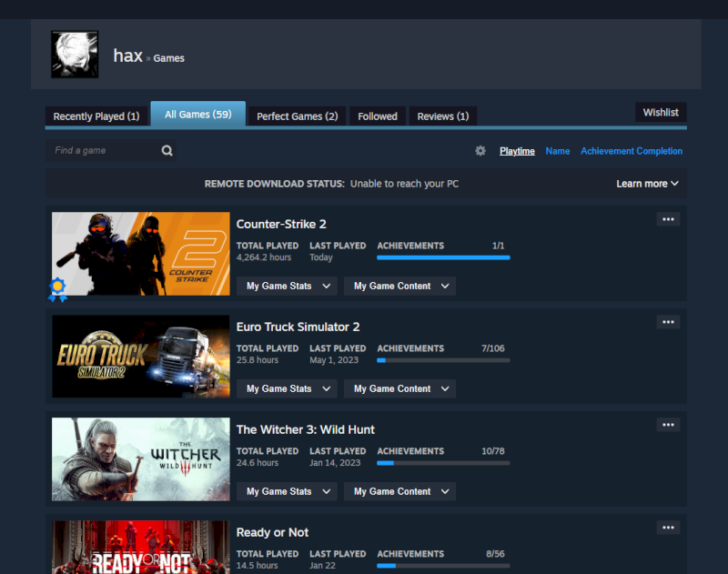728x574 pixels.
Task: Click the blue perfect game ribbon badge
Action: 58,288
